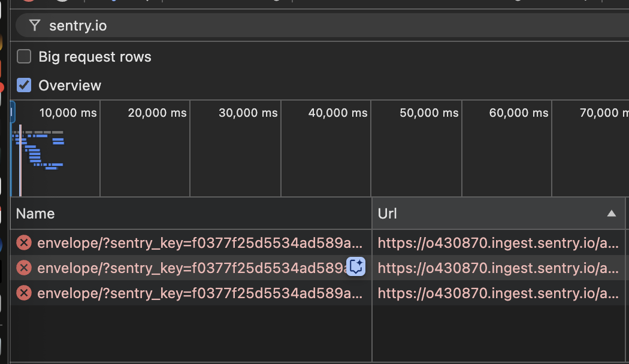629x364 pixels.
Task: Click the 60,000 ms timeline marker
Action: (x=519, y=113)
